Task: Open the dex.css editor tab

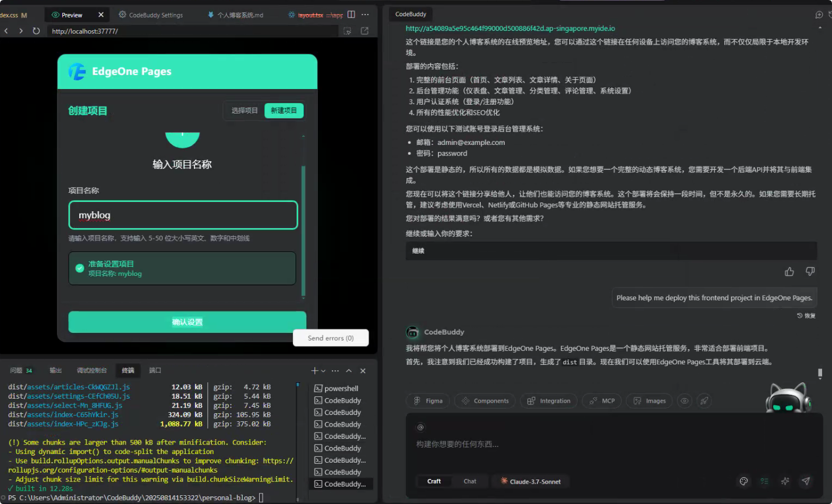Action: (13, 15)
